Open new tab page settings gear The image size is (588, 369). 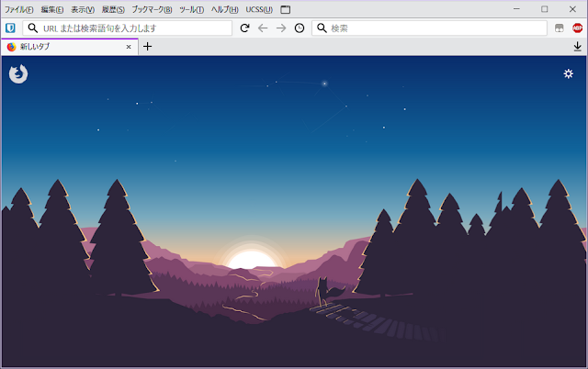pyautogui.click(x=569, y=73)
